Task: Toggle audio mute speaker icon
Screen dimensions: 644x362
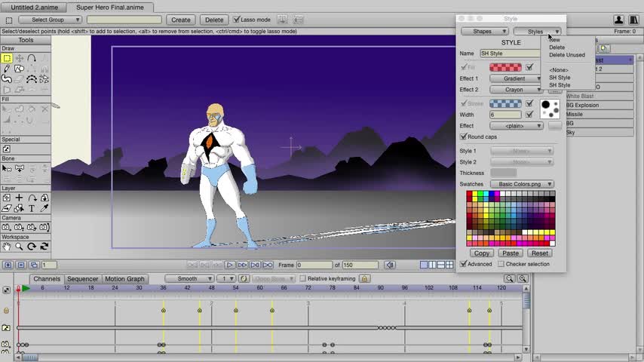Action: pos(390,265)
